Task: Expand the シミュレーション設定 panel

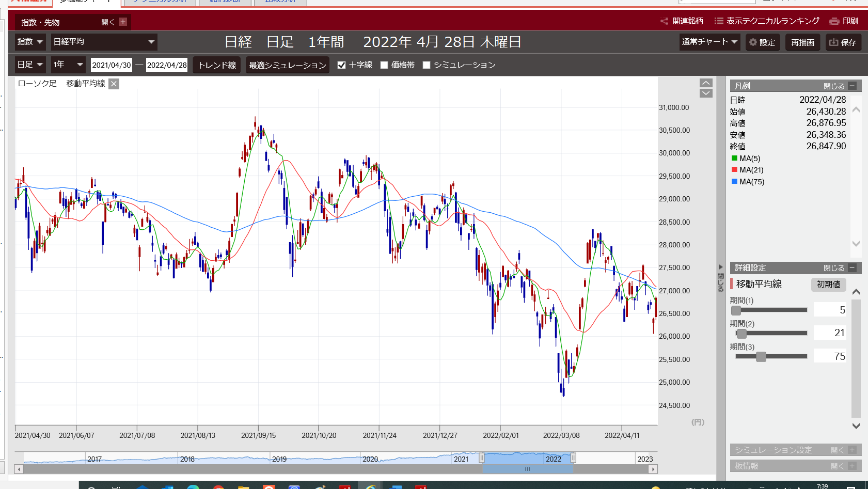Action: pos(852,450)
